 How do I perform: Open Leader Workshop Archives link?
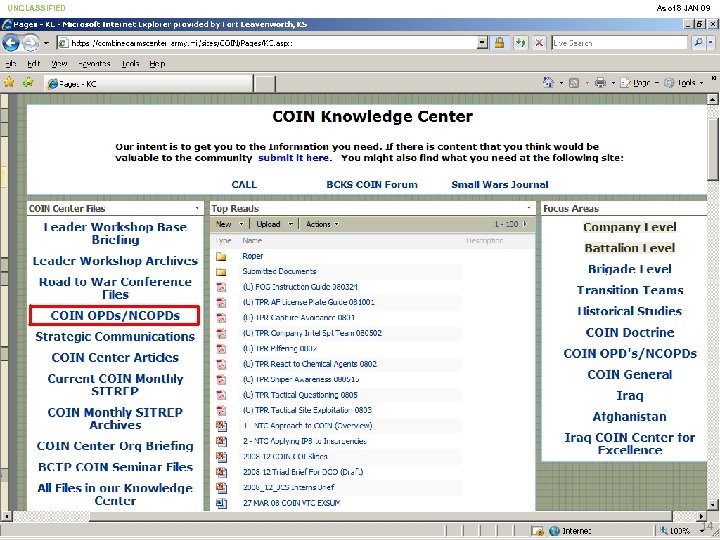115,261
